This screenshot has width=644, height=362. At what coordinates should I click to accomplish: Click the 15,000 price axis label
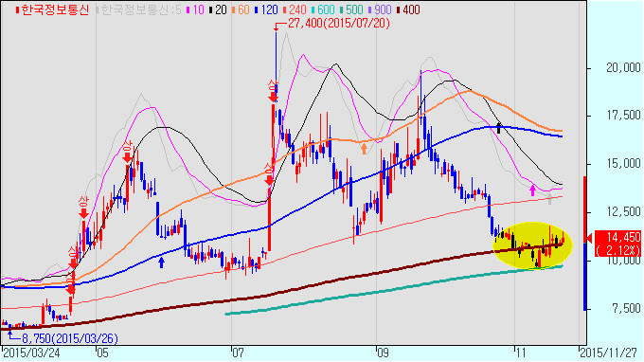click(x=623, y=164)
